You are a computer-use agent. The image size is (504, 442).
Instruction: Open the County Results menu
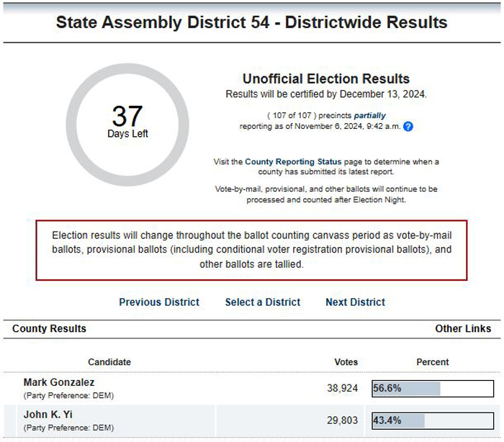pos(49,328)
